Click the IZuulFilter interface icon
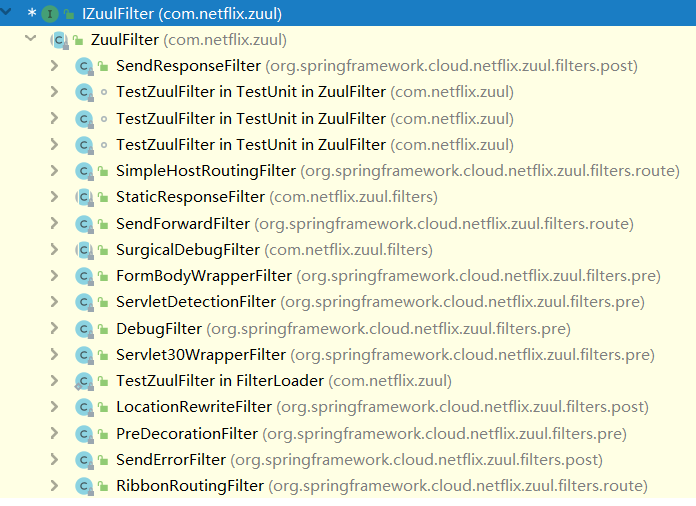 [50, 14]
